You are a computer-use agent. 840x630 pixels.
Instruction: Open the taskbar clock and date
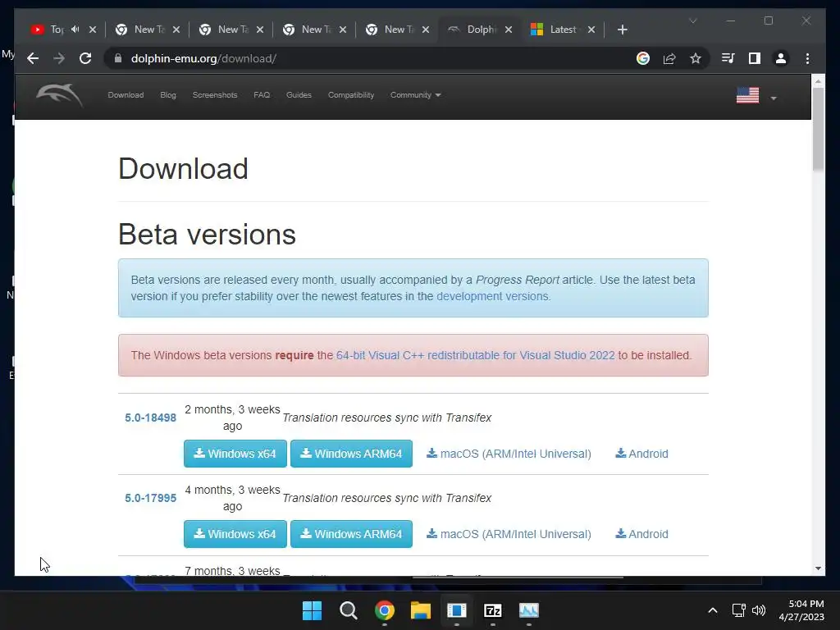coord(802,610)
